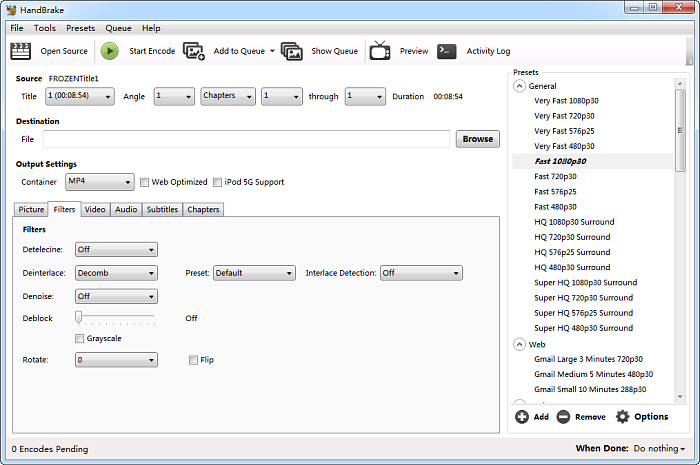Open the start chapter dropdown before 'through'
Image resolution: width=700 pixels, height=465 pixels.
click(x=281, y=96)
